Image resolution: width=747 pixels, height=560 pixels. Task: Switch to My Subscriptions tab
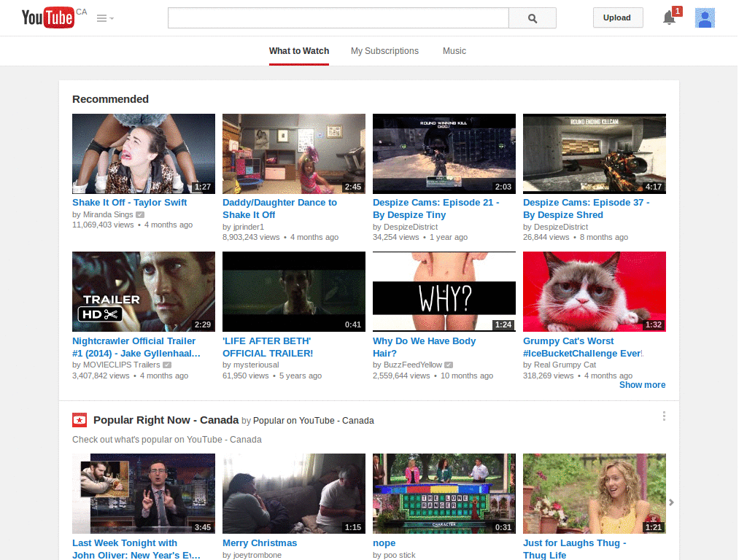(384, 51)
